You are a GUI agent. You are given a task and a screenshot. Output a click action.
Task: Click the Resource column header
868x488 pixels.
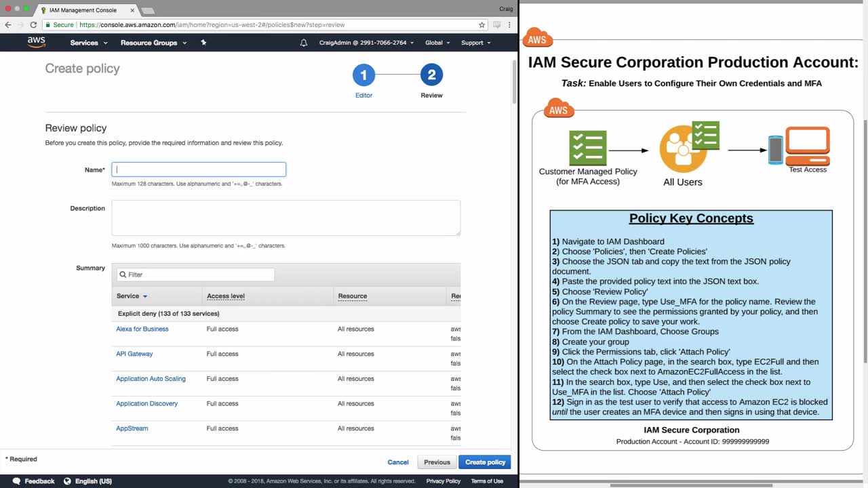[x=352, y=296]
